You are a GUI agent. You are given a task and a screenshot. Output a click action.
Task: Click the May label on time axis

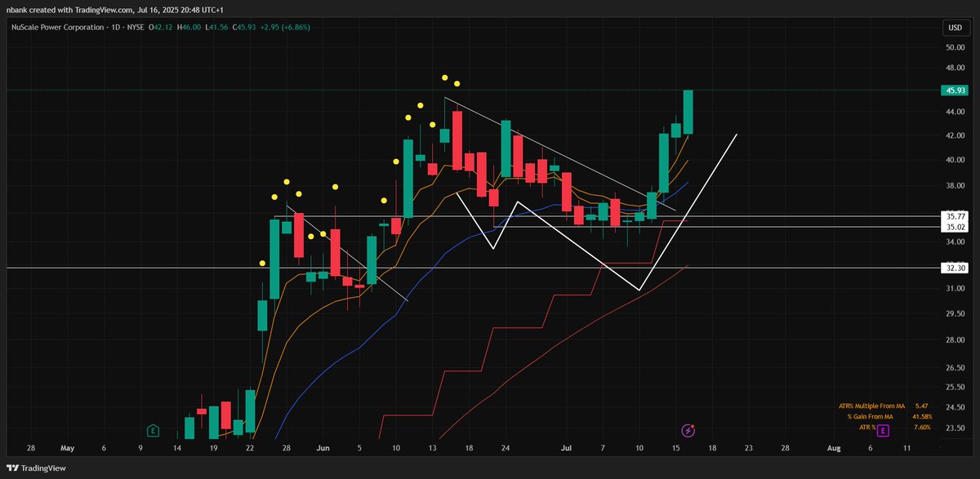coord(68,448)
